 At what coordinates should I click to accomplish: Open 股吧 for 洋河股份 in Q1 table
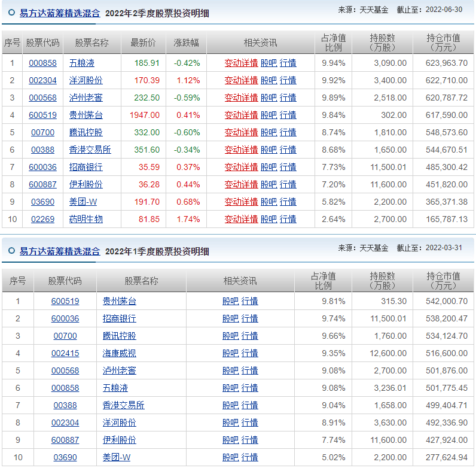(231, 423)
